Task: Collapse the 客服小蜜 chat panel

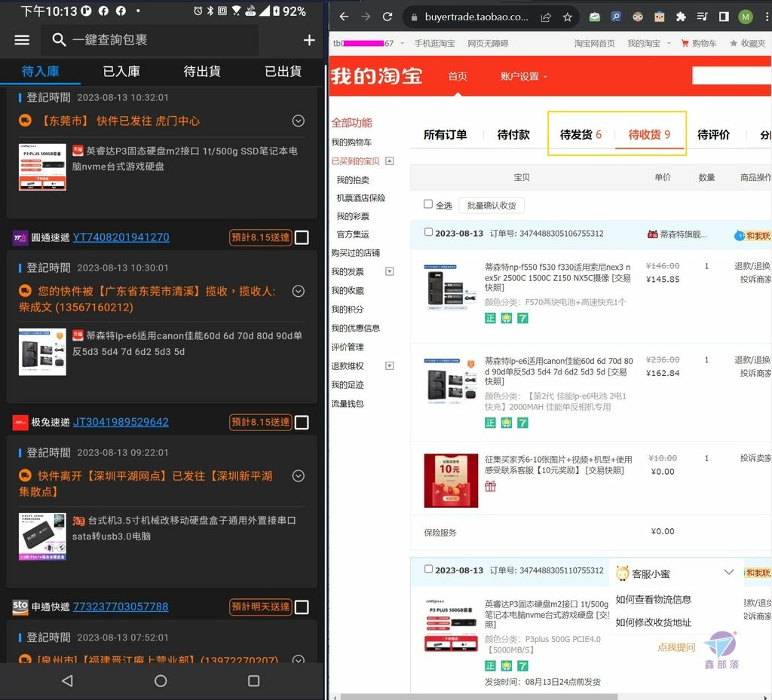Action: click(x=729, y=572)
